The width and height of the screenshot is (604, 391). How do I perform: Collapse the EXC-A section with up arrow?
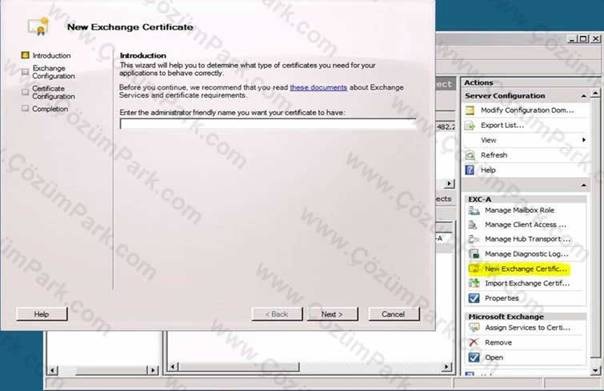584,185
